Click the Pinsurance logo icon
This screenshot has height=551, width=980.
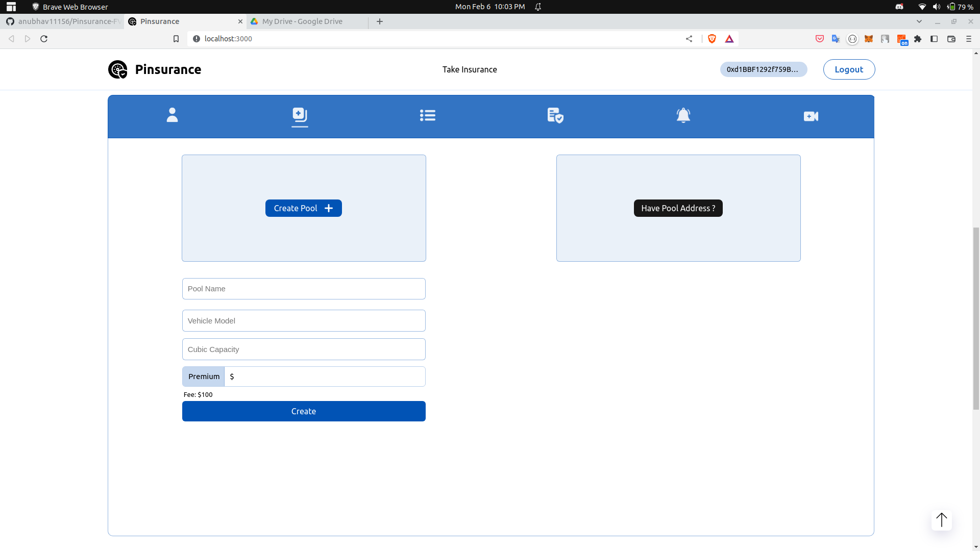coord(118,69)
